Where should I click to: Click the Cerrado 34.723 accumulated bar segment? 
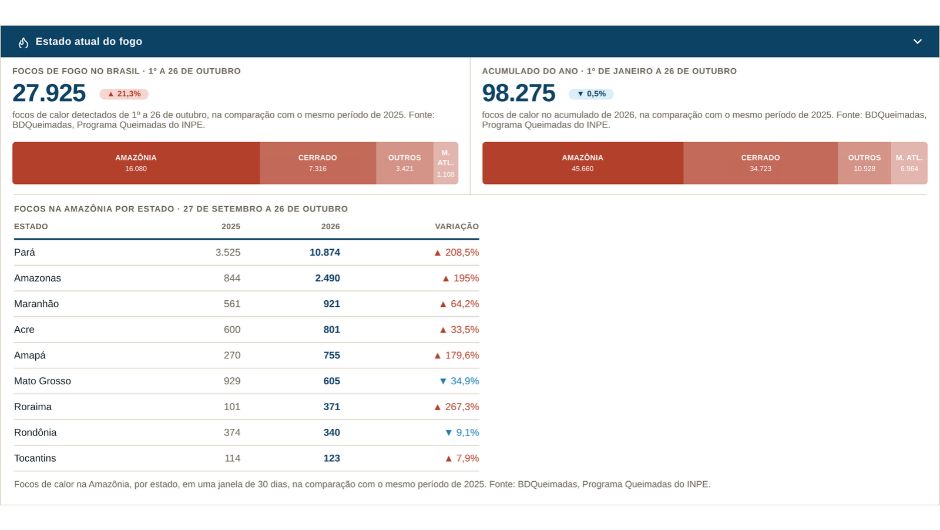click(x=760, y=163)
